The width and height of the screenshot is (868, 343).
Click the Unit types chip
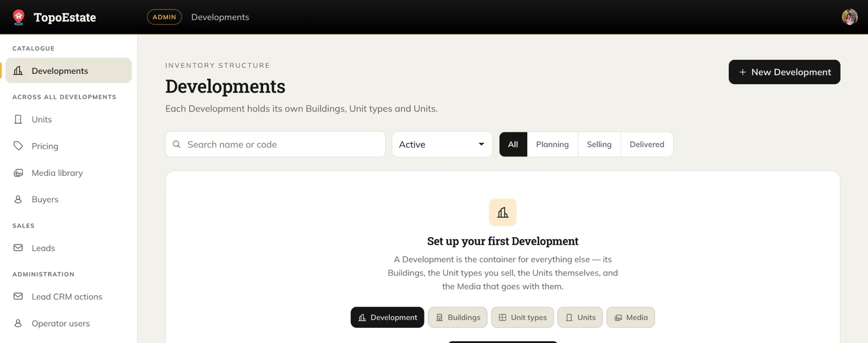tap(522, 317)
